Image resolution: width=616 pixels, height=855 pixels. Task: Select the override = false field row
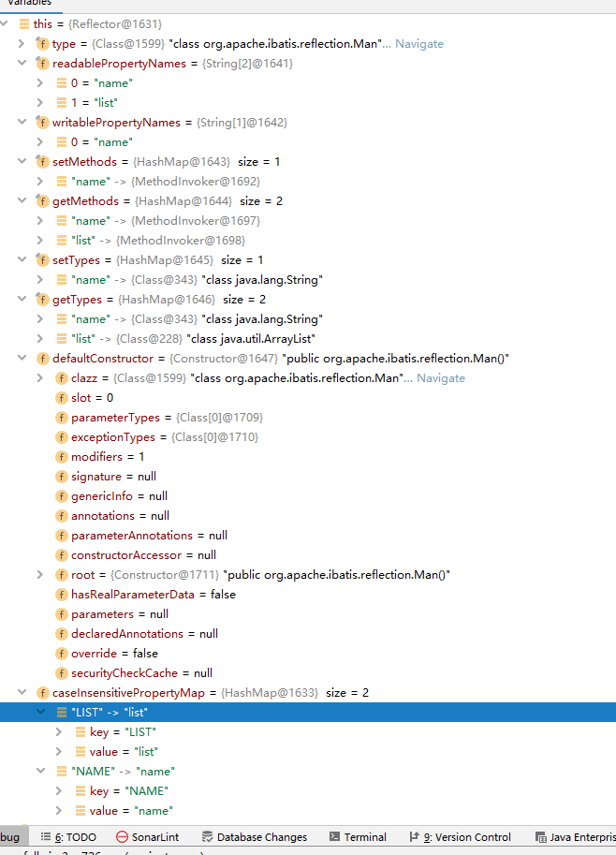(308, 654)
